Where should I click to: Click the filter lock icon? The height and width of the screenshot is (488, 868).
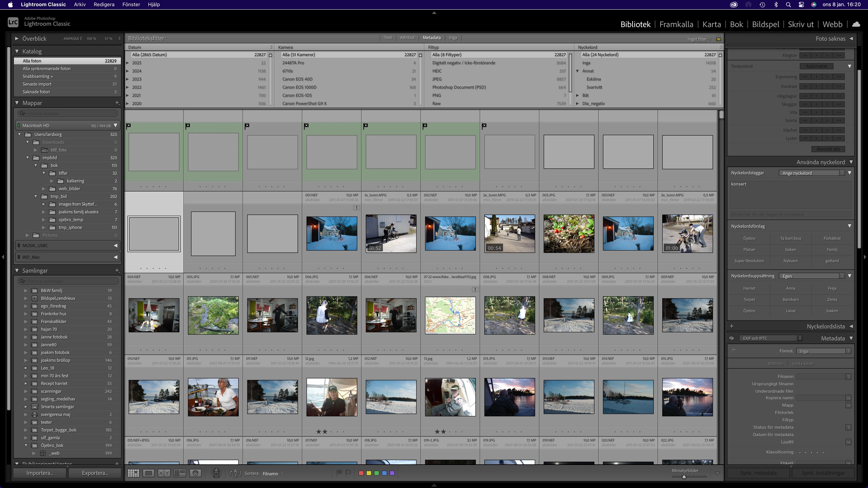pos(718,38)
